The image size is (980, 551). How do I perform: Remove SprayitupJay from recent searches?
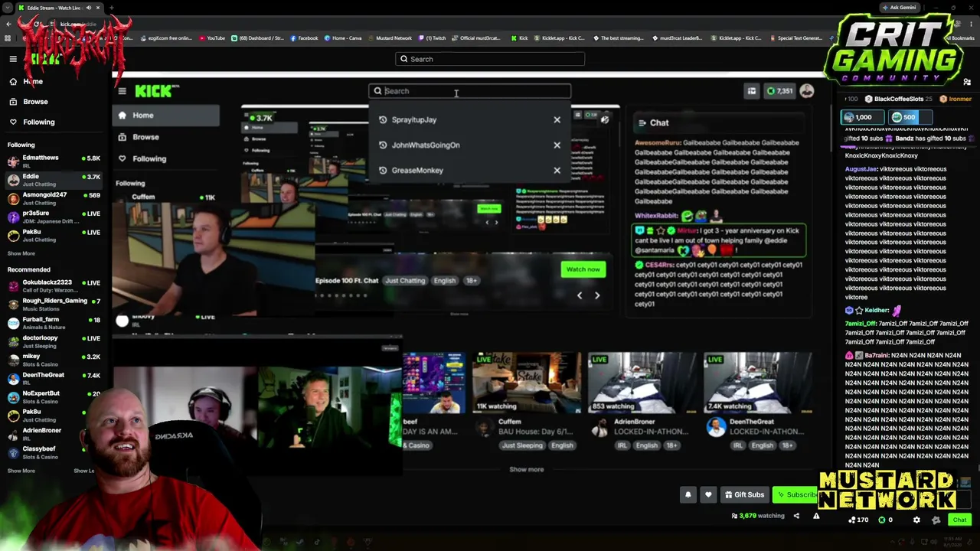pyautogui.click(x=557, y=119)
